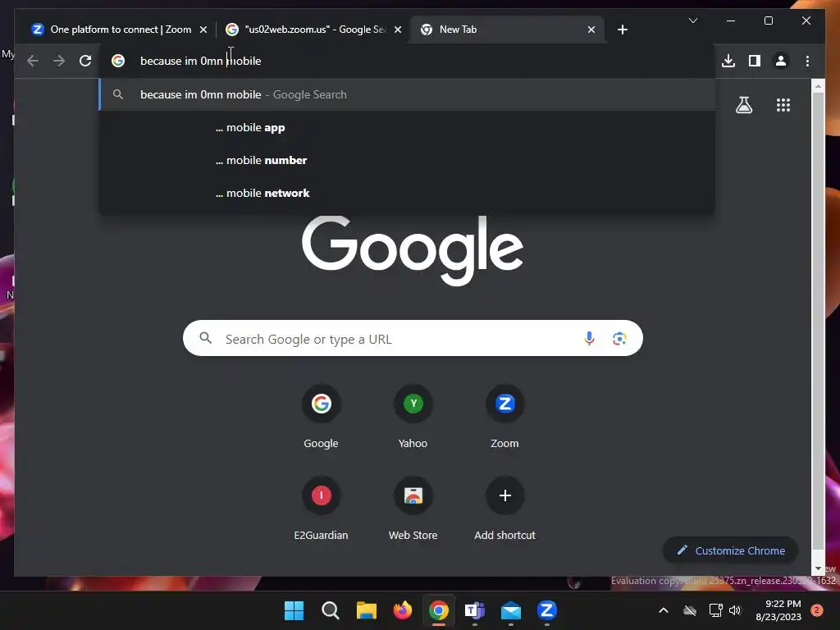Open the tab search dropdown chevron
The image size is (840, 630).
[692, 21]
